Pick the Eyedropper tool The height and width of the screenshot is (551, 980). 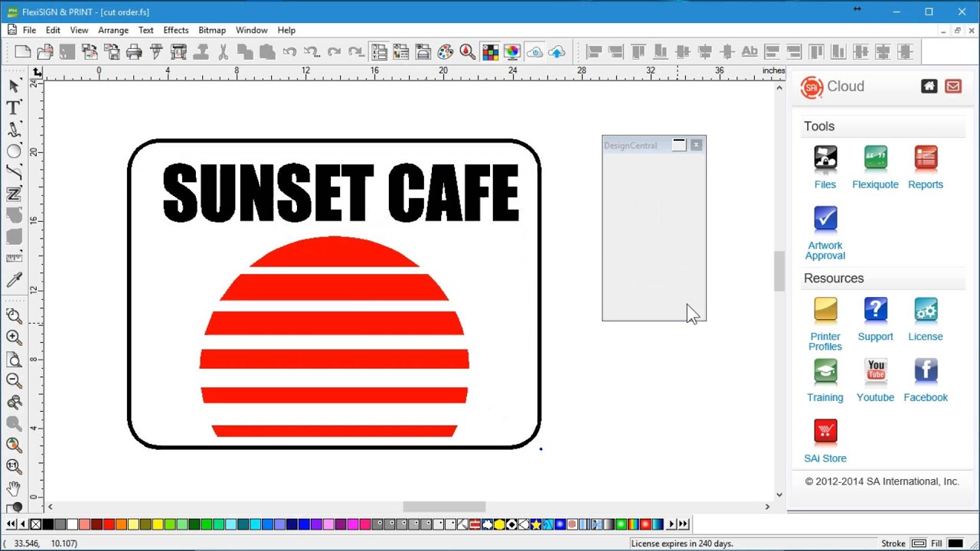[14, 281]
